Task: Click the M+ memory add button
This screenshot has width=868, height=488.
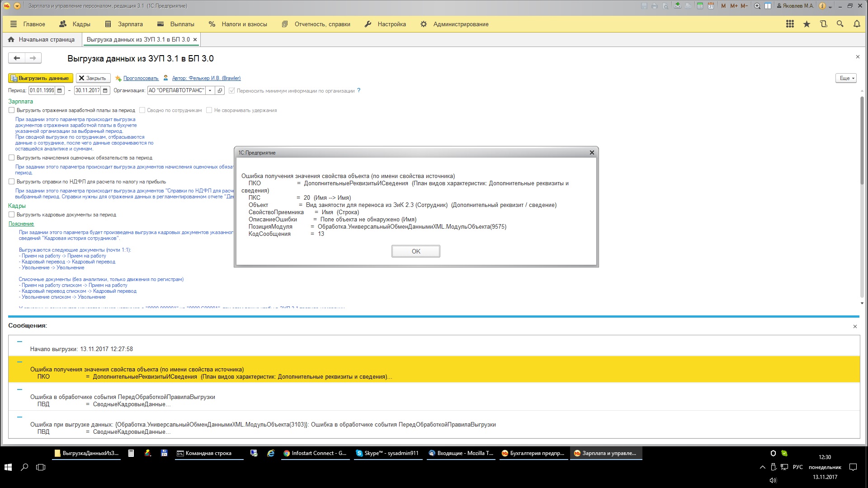Action: 734,6
